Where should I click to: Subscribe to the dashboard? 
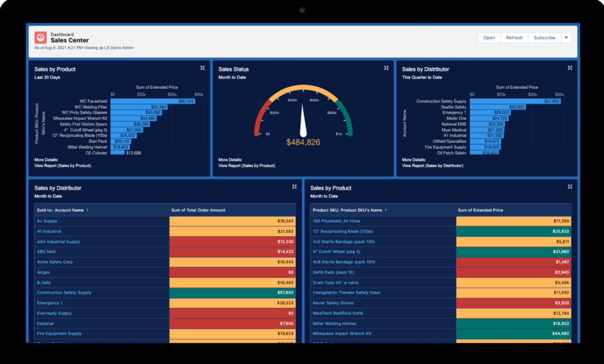[544, 38]
